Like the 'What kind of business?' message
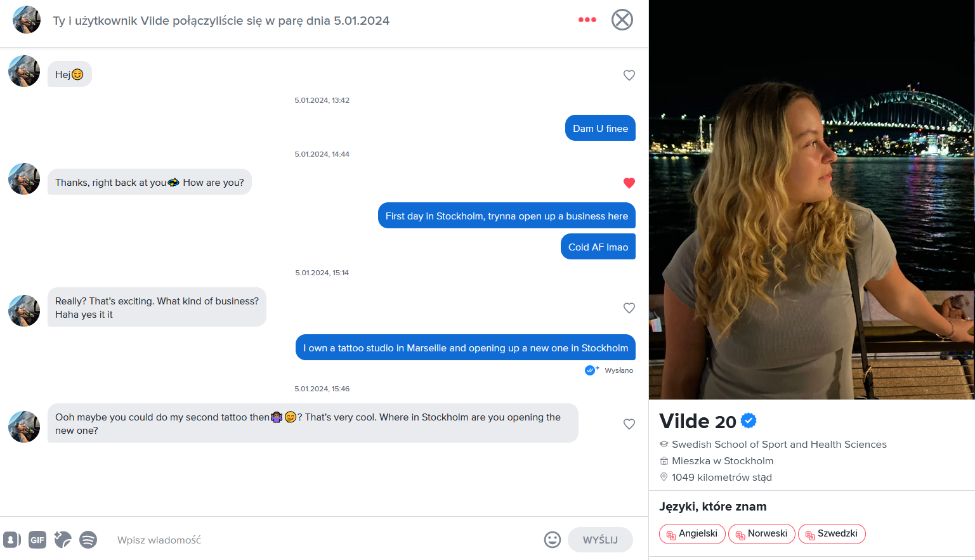This screenshot has height=560, width=975. point(629,308)
